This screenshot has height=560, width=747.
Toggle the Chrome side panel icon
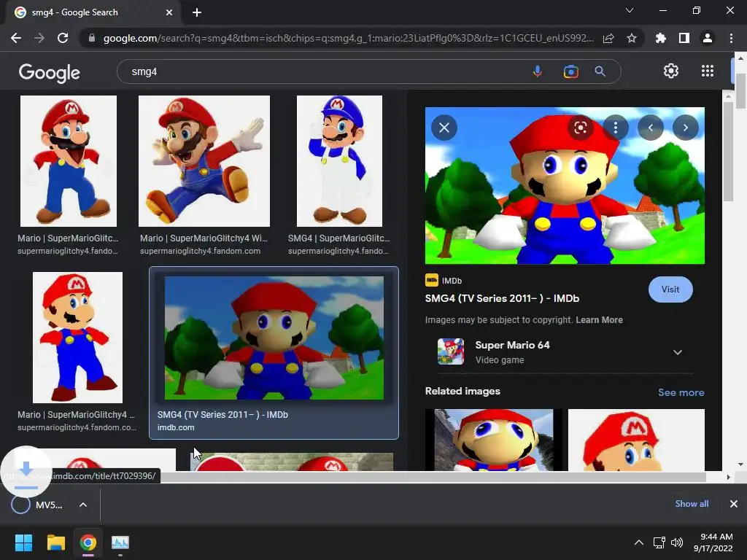[684, 38]
